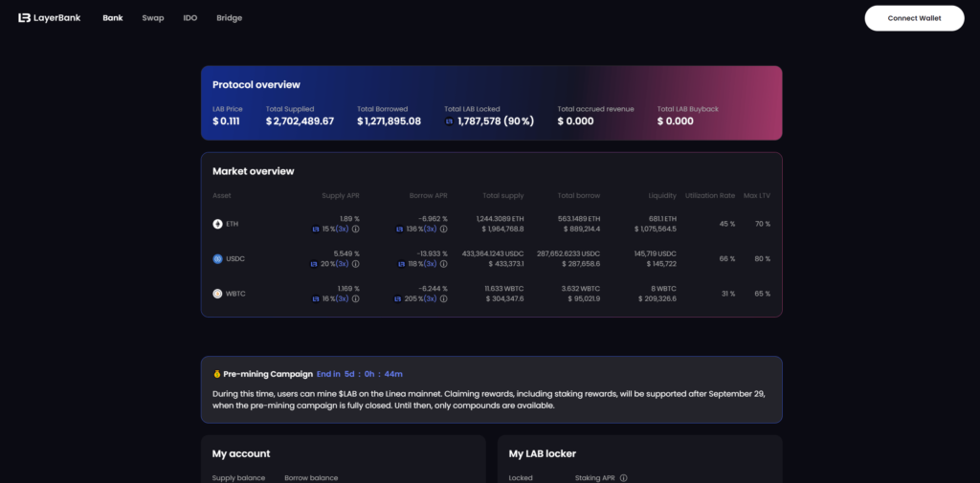Click LAB token icon beside USDC 20 %
980x483 pixels.
pyautogui.click(x=314, y=264)
